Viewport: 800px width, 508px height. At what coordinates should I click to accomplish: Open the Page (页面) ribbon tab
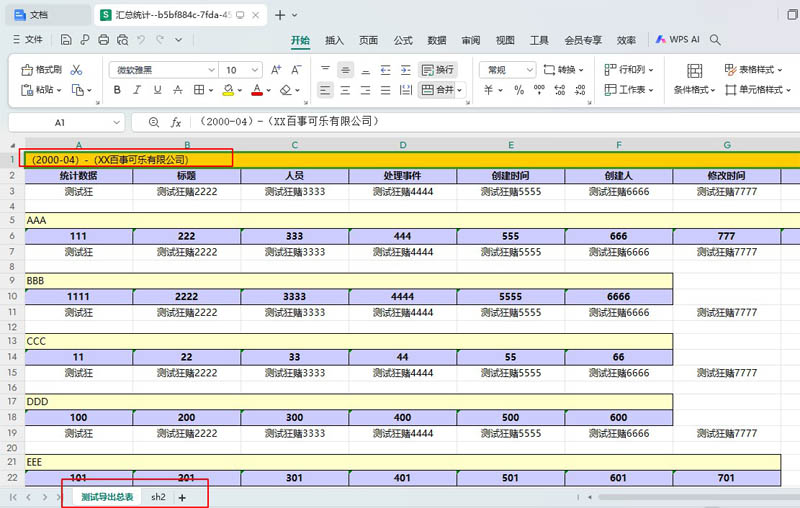coord(368,40)
